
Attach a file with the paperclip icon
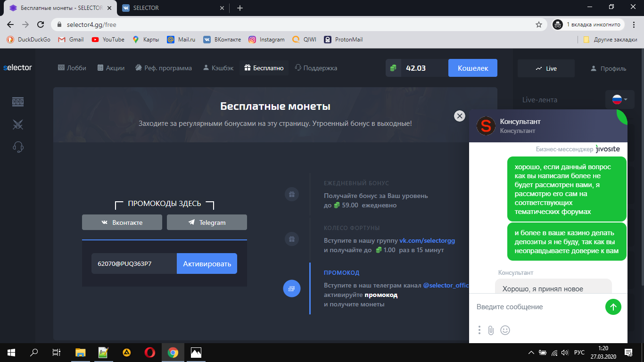coord(491,330)
